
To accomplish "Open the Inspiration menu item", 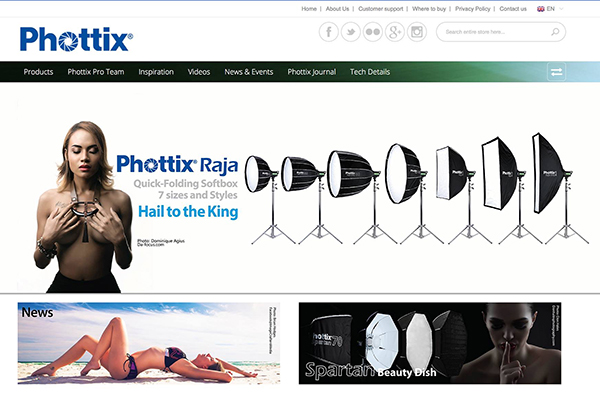I will (x=156, y=72).
